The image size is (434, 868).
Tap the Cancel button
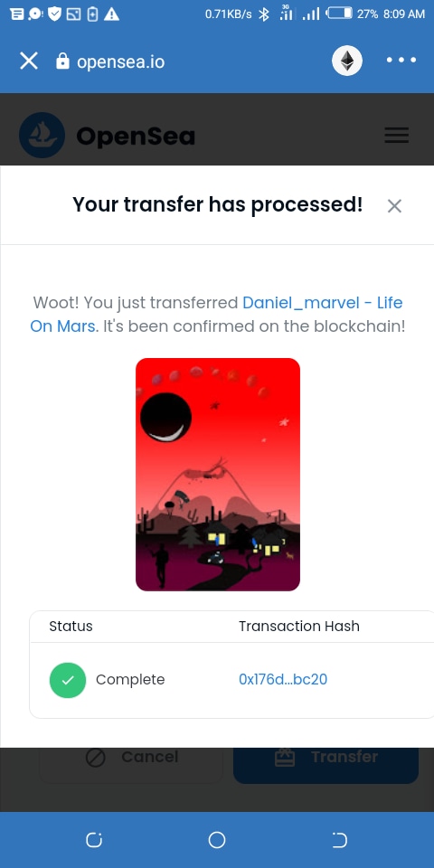click(x=130, y=758)
